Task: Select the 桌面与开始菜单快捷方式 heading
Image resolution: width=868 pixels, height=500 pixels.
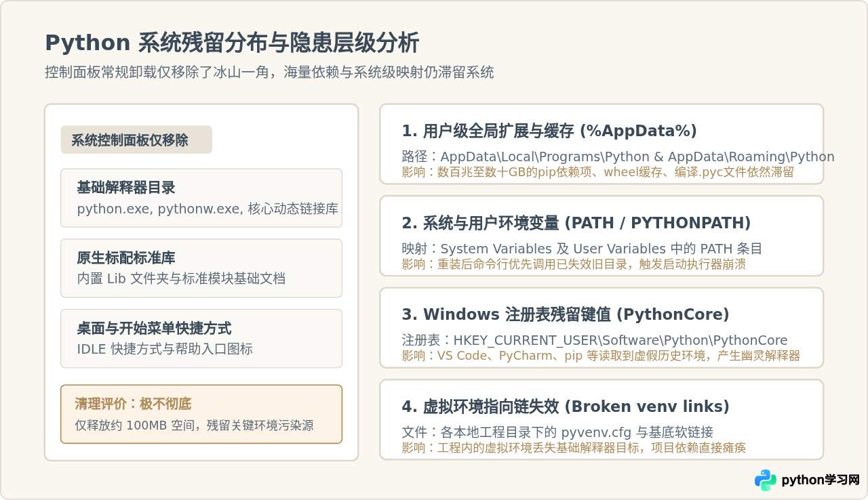Action: tap(154, 329)
